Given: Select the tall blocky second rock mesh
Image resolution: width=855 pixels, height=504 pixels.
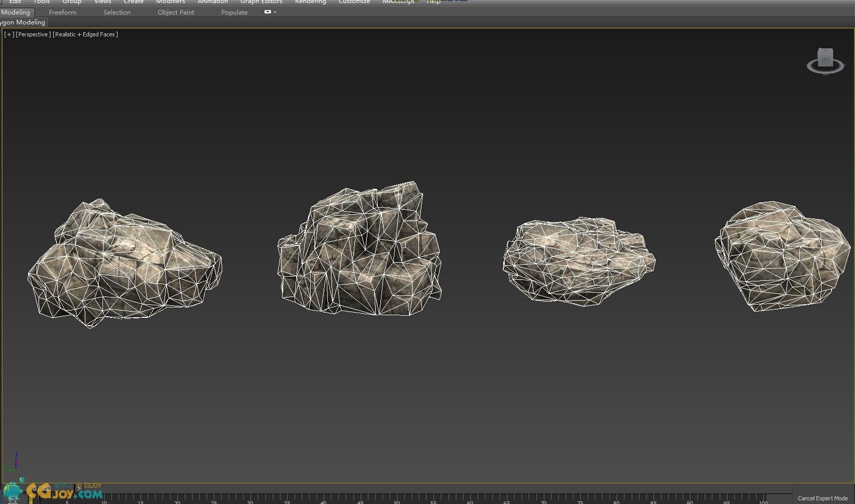Looking at the screenshot, I should click(x=359, y=249).
